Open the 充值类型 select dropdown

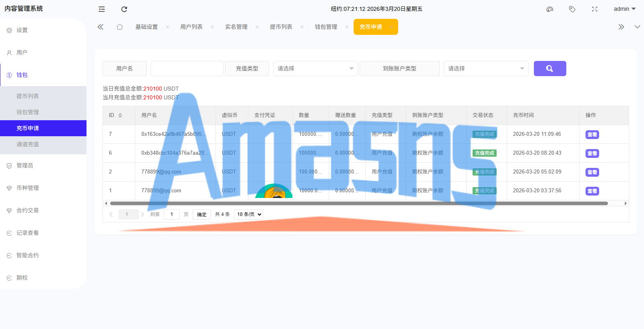(316, 69)
